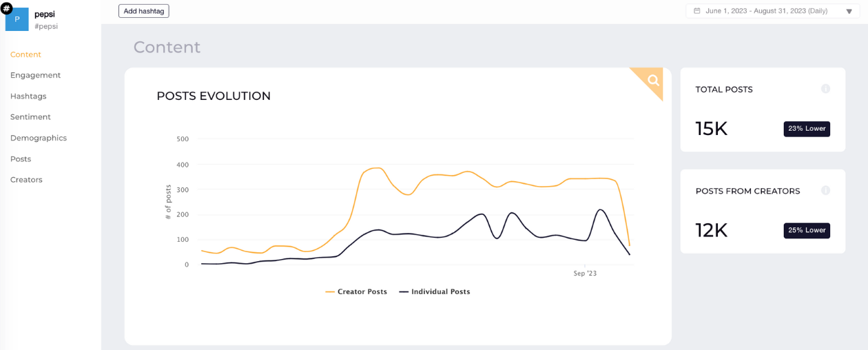Go to the Hashtags menu item
The height and width of the screenshot is (350, 868).
(28, 96)
